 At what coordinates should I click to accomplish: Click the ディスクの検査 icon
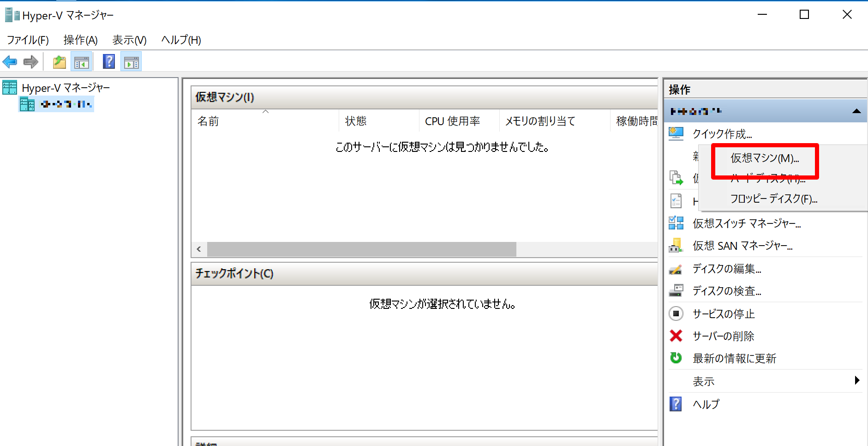676,290
